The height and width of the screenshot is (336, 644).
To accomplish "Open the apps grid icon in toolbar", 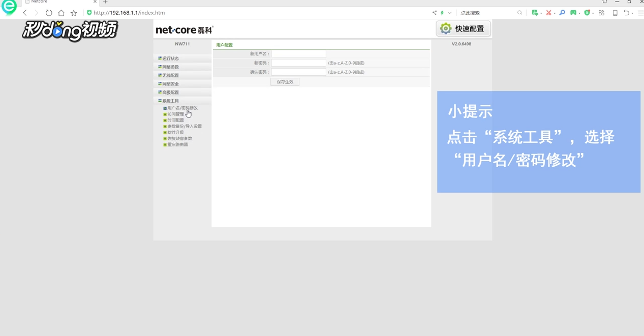I will (x=601, y=13).
